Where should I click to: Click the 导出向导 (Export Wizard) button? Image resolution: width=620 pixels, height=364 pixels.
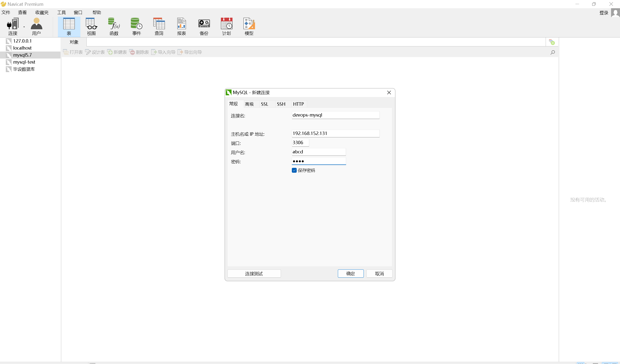(x=190, y=52)
